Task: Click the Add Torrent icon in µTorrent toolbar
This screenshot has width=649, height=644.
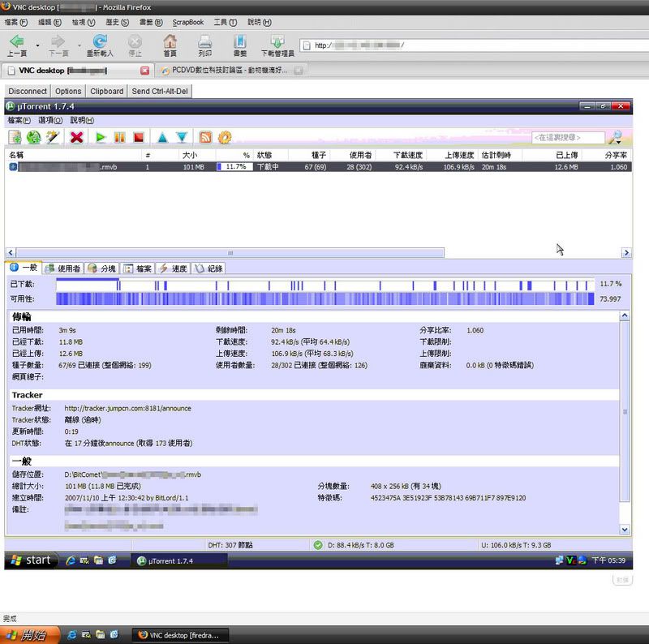Action: coord(15,137)
